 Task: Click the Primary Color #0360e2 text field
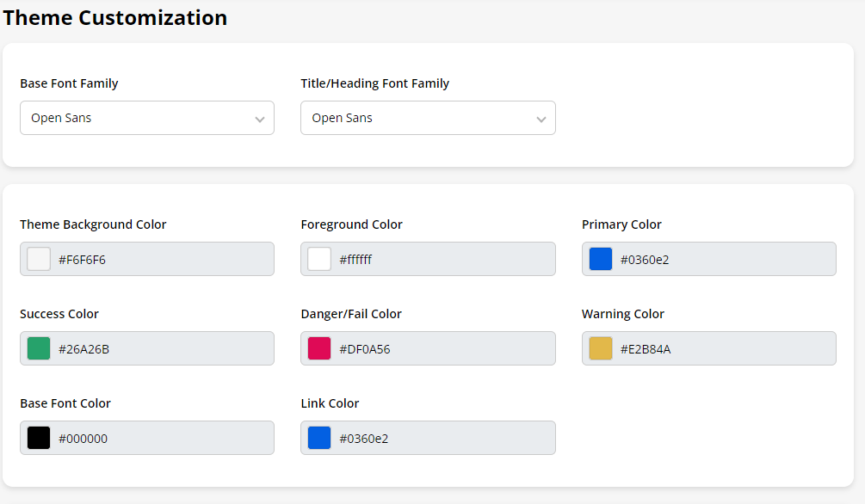723,259
